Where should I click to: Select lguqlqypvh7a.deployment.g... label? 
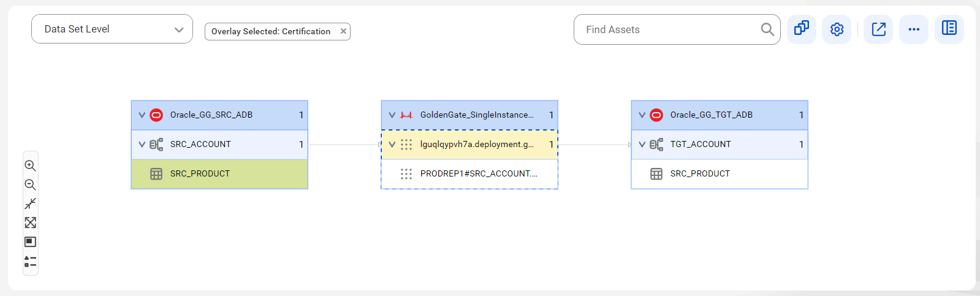[477, 144]
